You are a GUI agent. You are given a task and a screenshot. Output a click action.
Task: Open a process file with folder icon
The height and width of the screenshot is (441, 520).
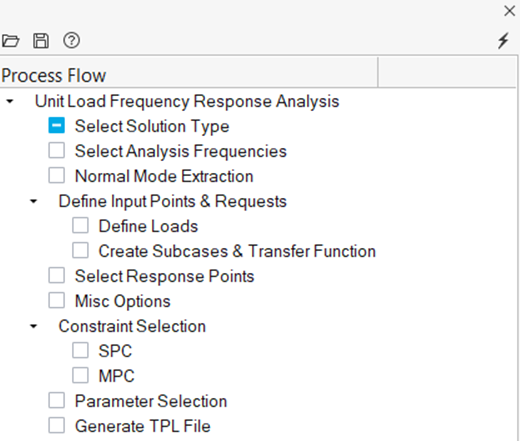[10, 41]
